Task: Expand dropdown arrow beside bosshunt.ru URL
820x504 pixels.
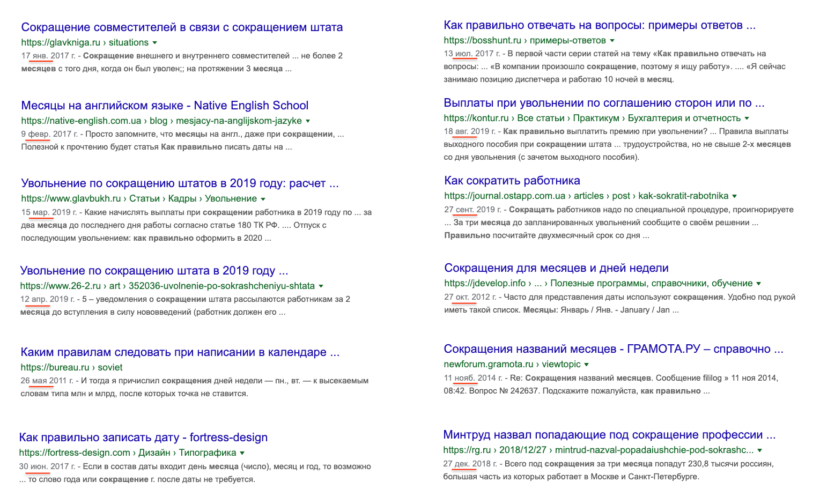Action: (x=612, y=41)
